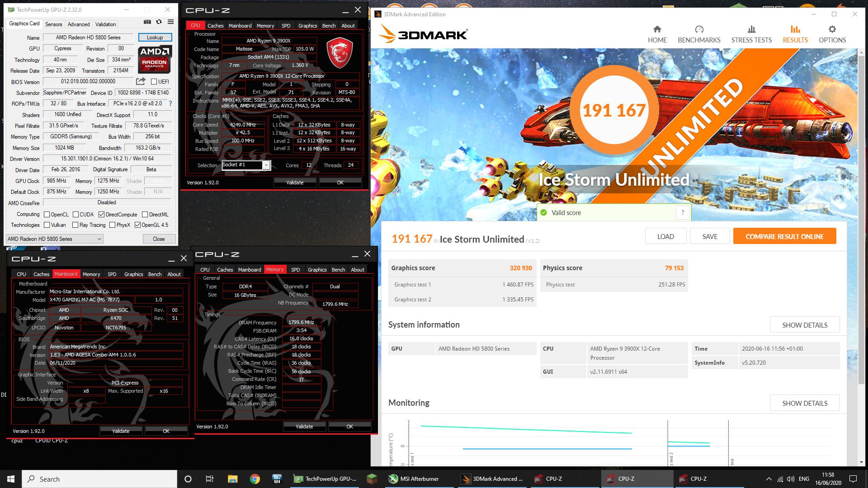Screen dimensions: 868x488
Task: Show details for System information
Action: click(x=805, y=325)
